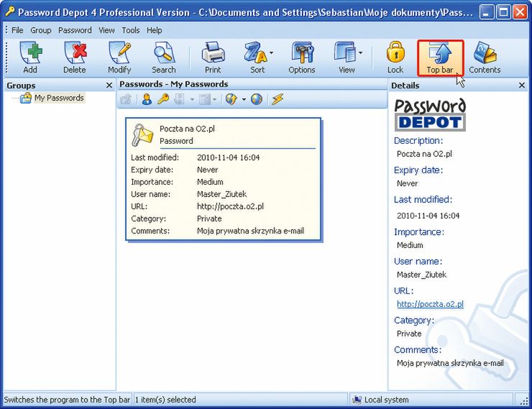Image resolution: width=532 pixels, height=409 pixels.
Task: Open the Help menu
Action: click(x=155, y=30)
